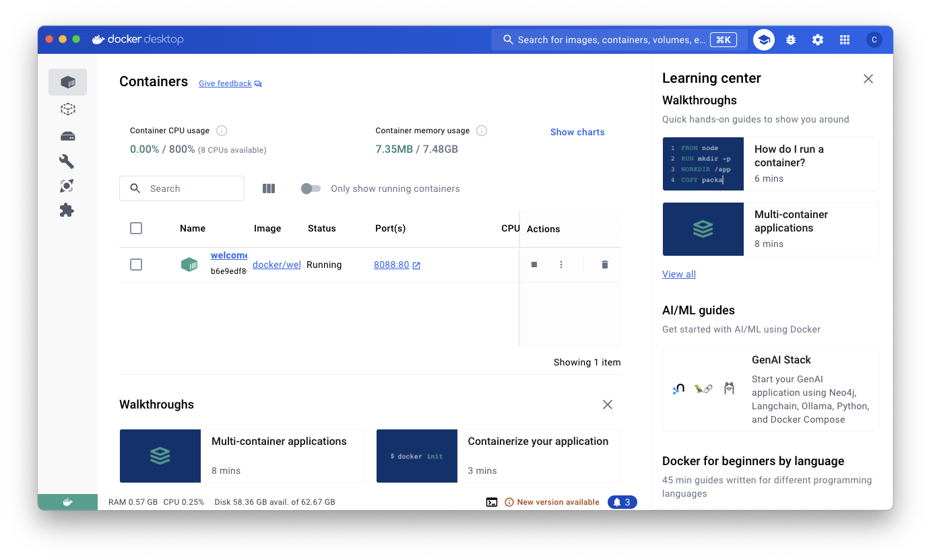The image size is (931, 560).
Task: Sort by the Name column header
Action: pyautogui.click(x=193, y=228)
